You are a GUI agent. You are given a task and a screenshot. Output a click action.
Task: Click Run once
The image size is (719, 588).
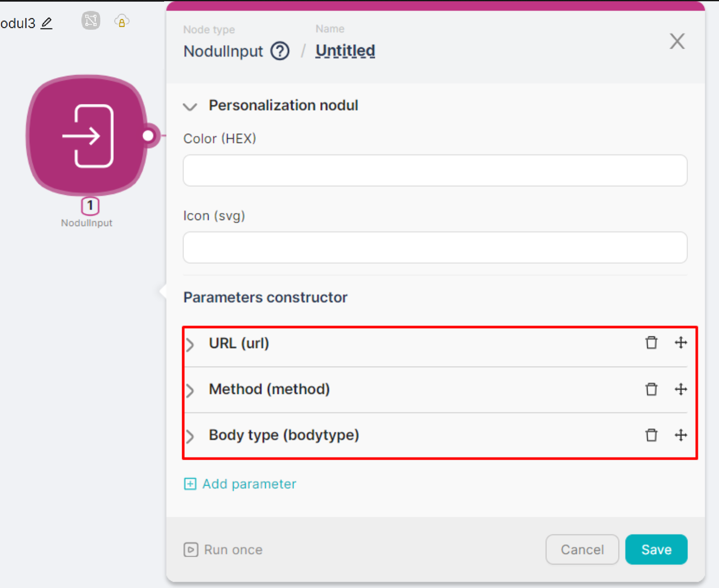point(223,549)
